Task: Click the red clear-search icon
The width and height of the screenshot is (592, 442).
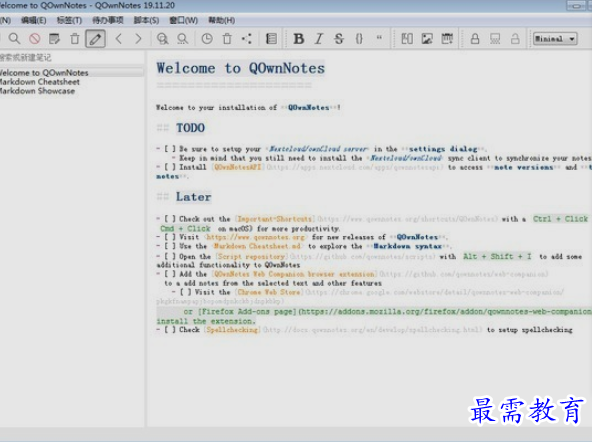Action: [35, 39]
